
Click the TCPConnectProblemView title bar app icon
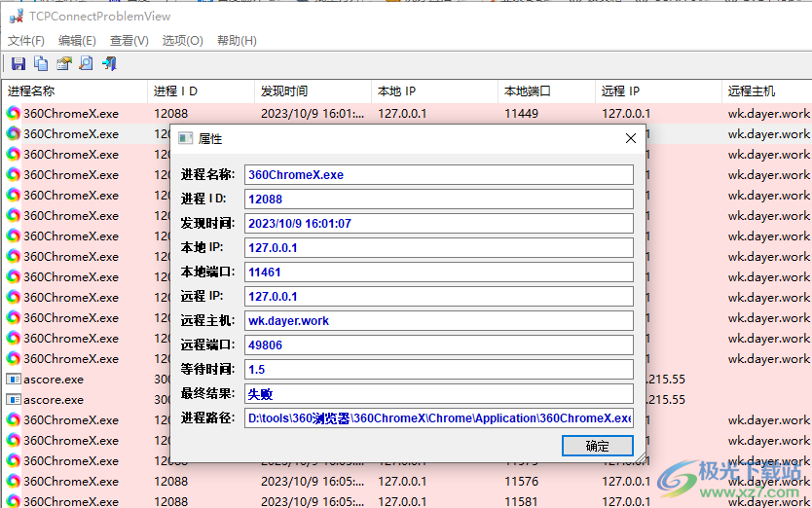tap(17, 17)
